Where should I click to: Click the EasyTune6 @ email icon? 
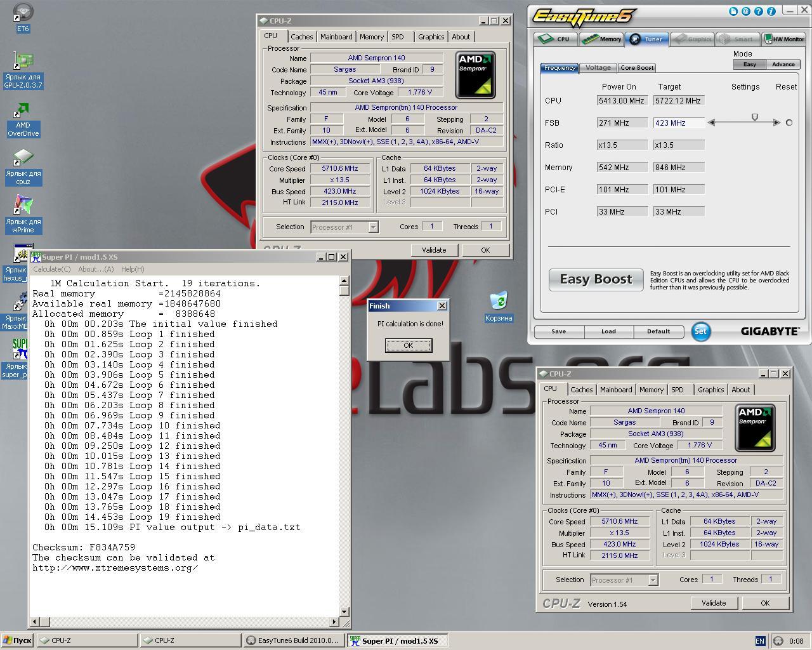click(746, 11)
